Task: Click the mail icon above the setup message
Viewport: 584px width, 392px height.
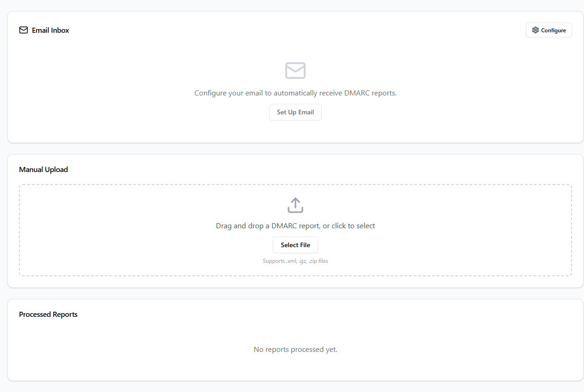Action: [295, 71]
